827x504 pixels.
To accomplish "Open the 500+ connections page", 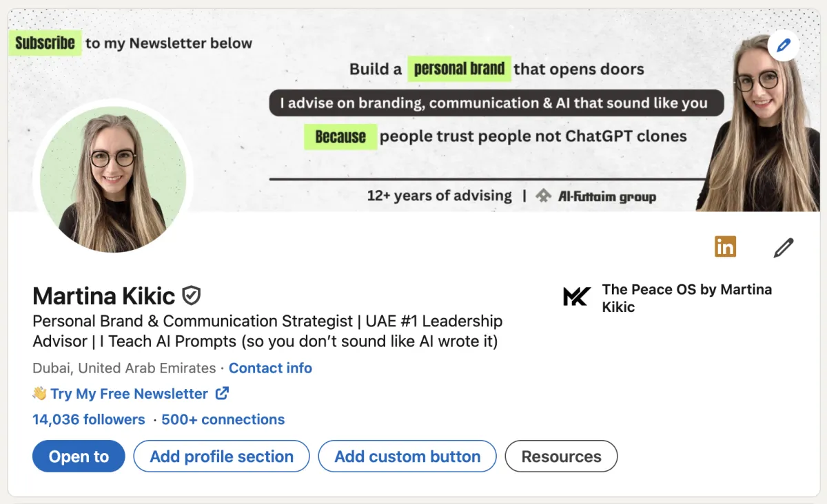I will [x=223, y=419].
